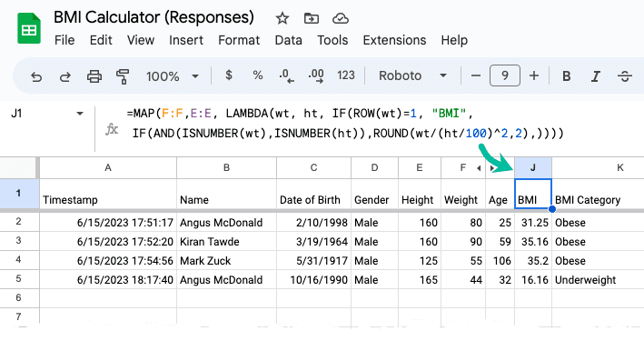Screen dimensions: 644x341
Task: Open the name box dropdown arrow
Action: (80, 114)
